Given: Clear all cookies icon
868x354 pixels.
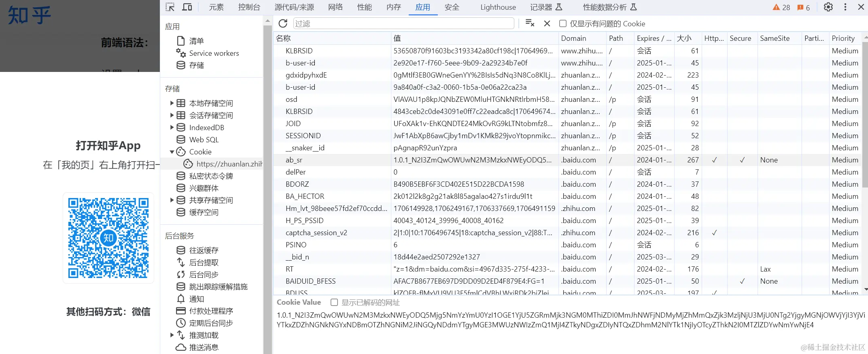Looking at the screenshot, I should 530,23.
